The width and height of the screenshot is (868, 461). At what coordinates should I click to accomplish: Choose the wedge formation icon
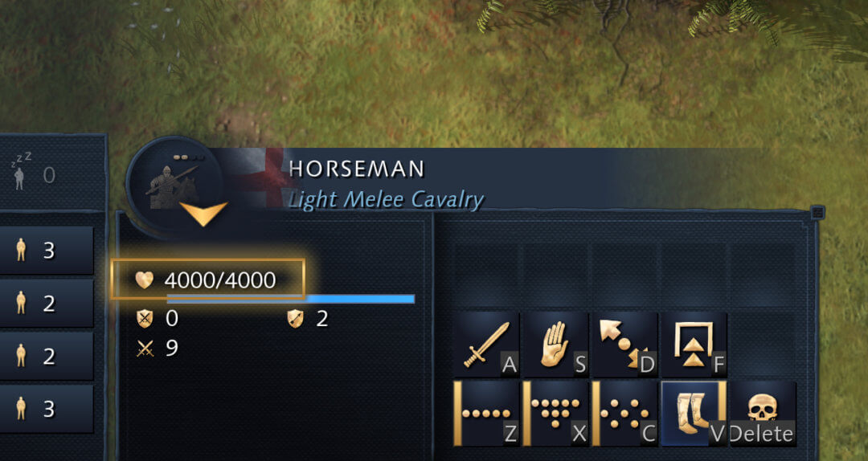click(555, 414)
